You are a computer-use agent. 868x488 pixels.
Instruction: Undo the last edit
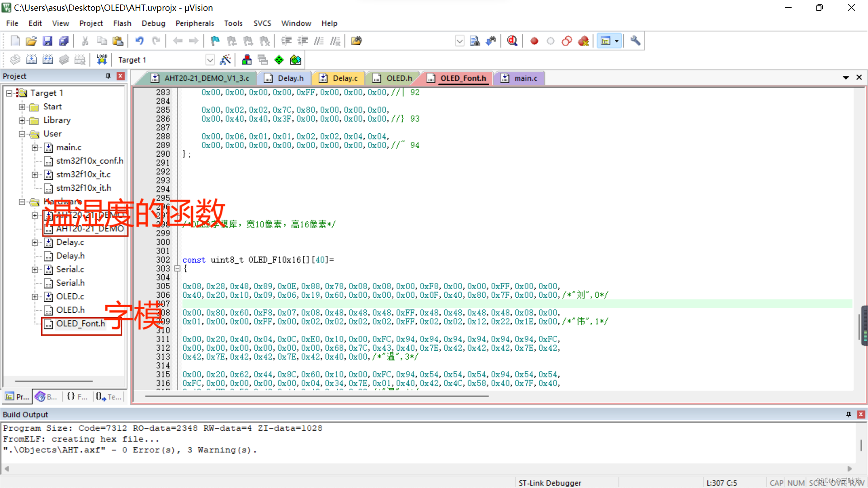[140, 41]
